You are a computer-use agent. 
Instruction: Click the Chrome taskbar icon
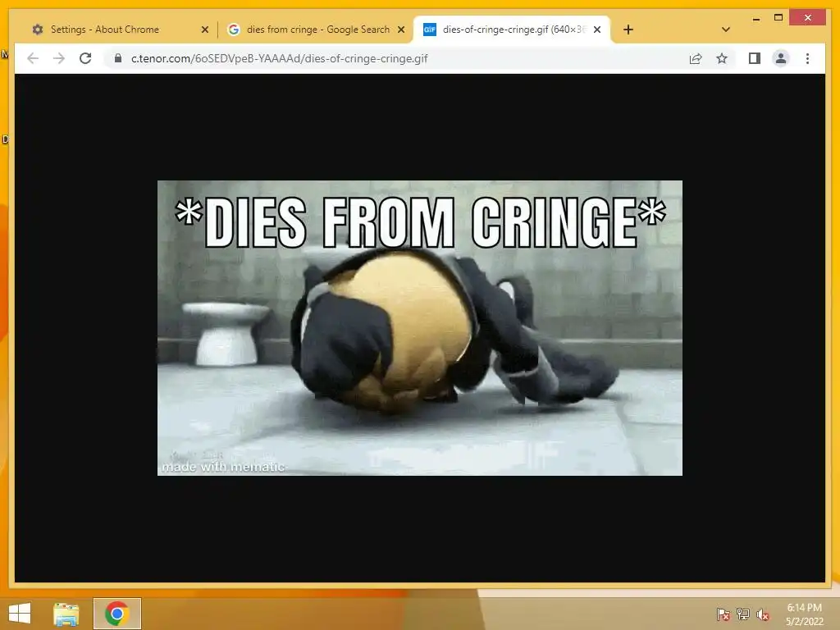click(117, 614)
